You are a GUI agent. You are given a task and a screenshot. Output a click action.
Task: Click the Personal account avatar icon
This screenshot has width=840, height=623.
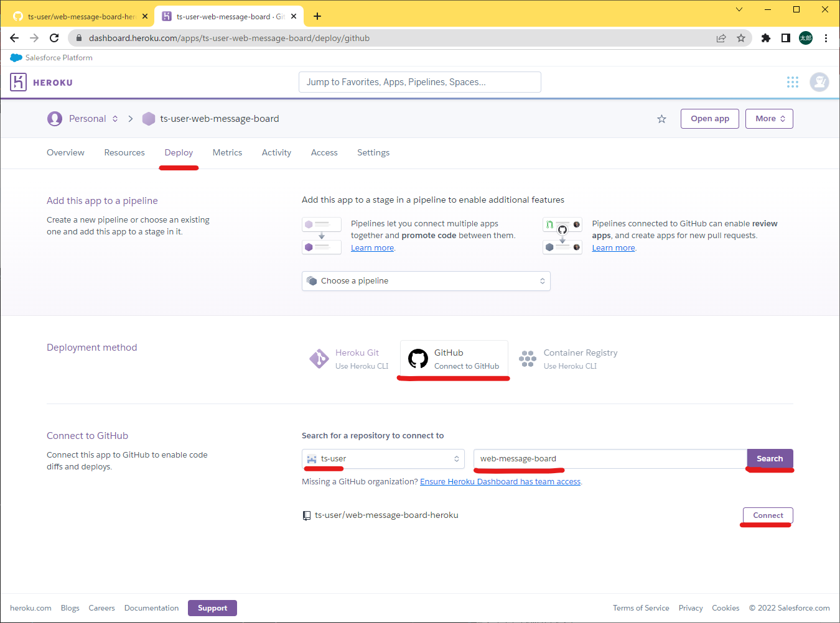coord(55,119)
